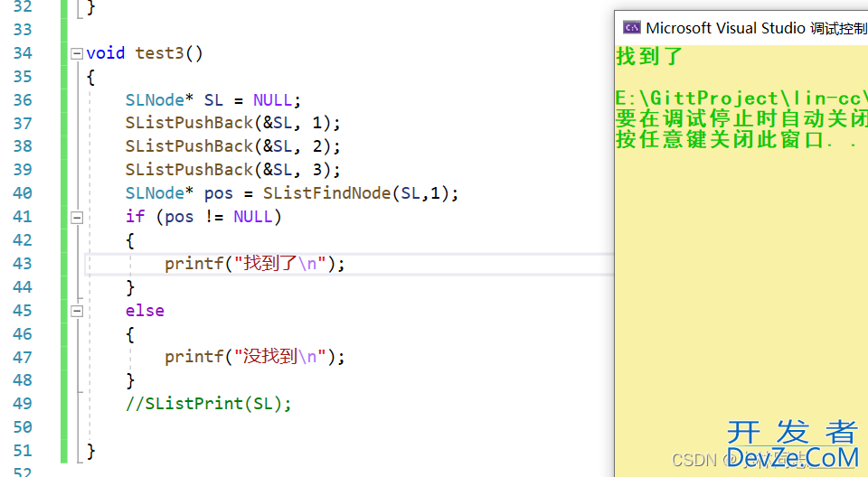
Task: Click the SListPushBack(&SL, 1) call
Action: tap(232, 123)
